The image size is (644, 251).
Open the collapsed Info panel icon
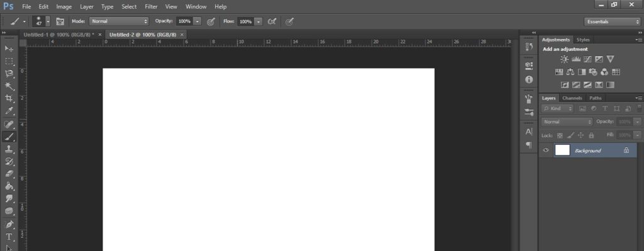(529, 80)
